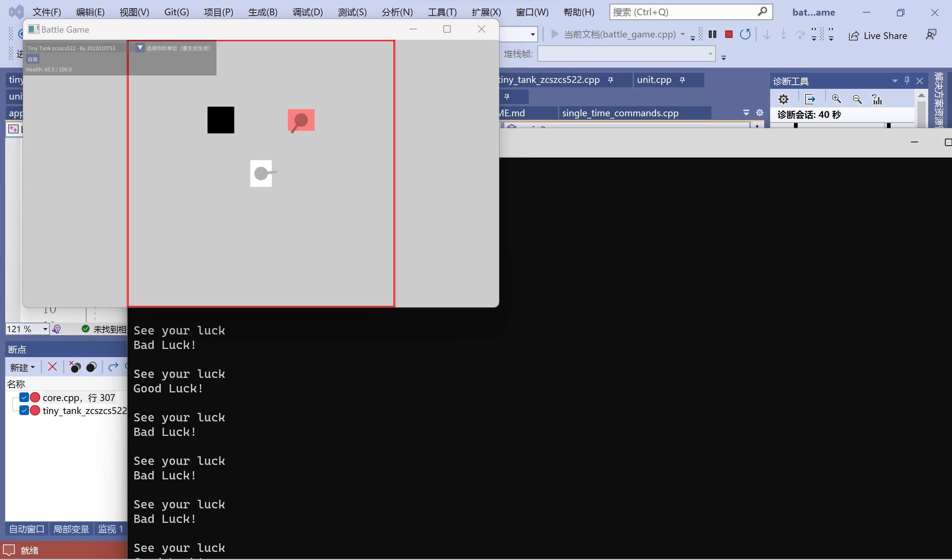
Task: Uncheck the core.cpp line 307 breakpoint
Action: [24, 397]
